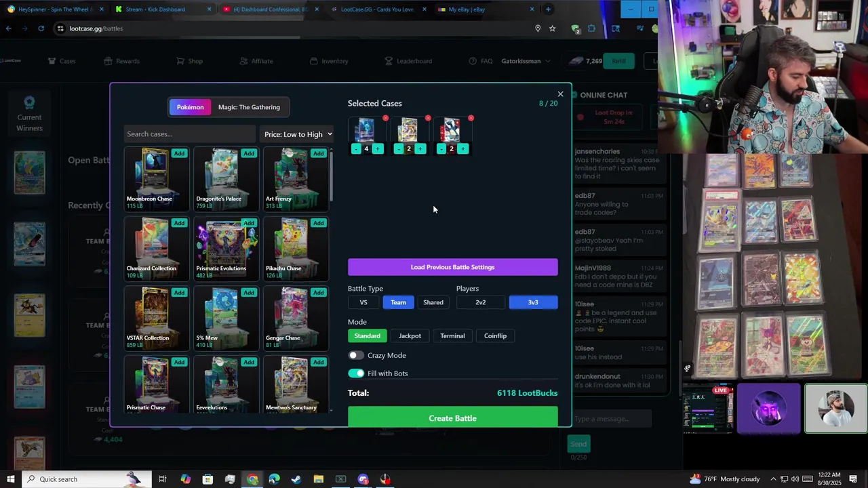This screenshot has width=868, height=488.
Task: Focus the Search cases field
Action: 189,134
